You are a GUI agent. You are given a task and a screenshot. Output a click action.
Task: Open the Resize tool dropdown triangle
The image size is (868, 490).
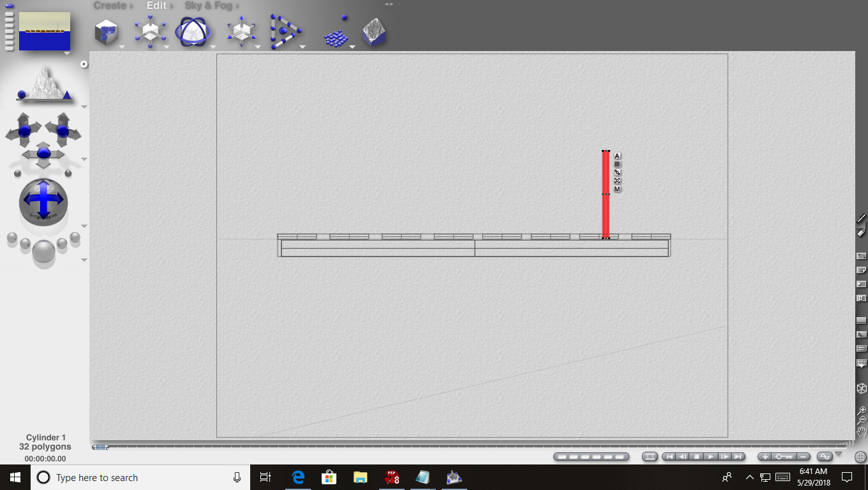pyautogui.click(x=166, y=47)
